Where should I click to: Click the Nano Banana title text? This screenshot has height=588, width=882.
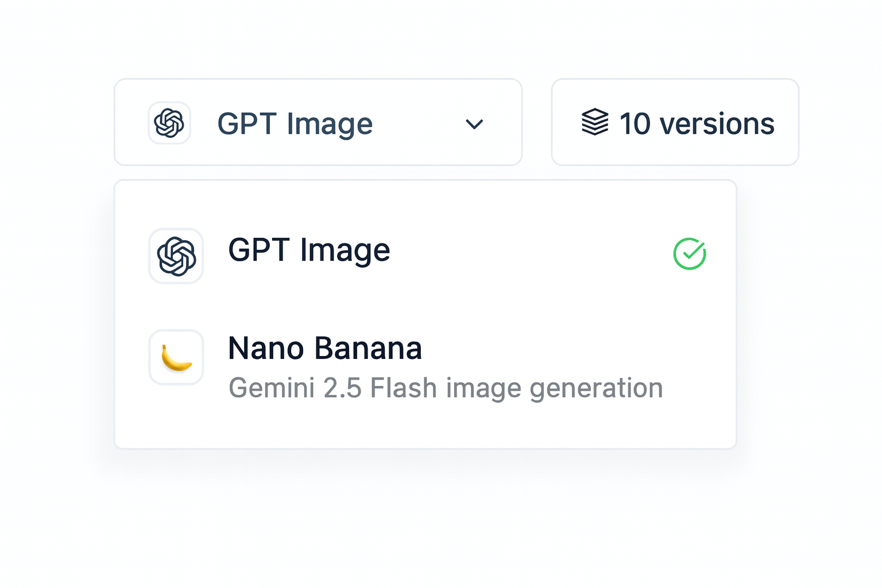(325, 348)
